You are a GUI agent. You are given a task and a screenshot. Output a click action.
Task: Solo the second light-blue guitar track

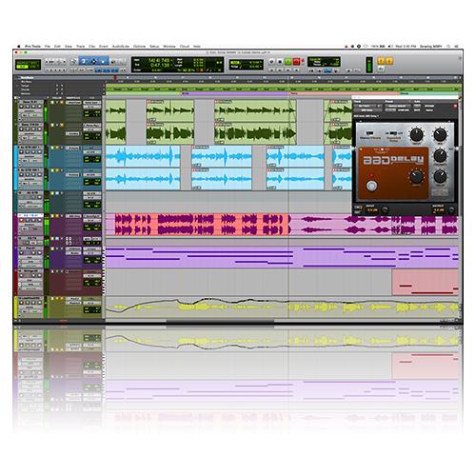pos(33,174)
